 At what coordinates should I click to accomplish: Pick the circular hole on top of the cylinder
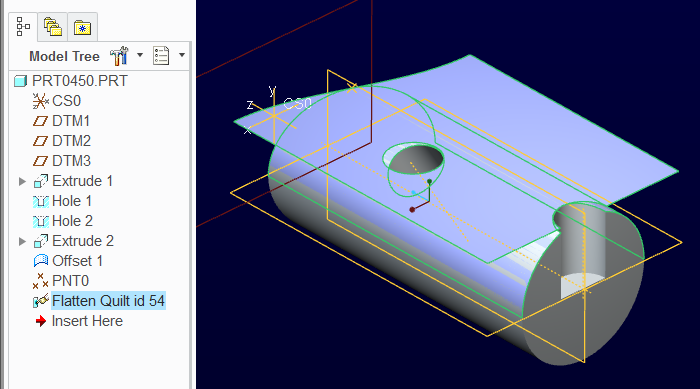[413, 159]
